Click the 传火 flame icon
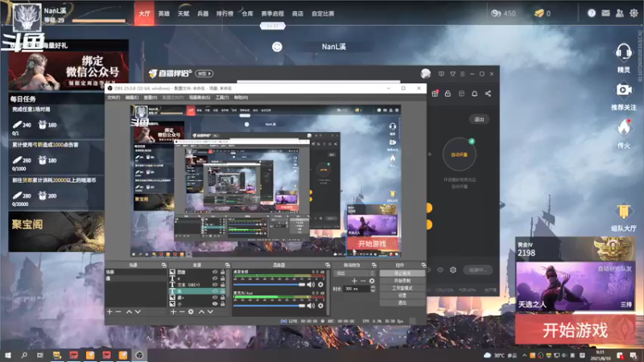Image resolution: width=644 pixels, height=362 pixels. click(623, 128)
